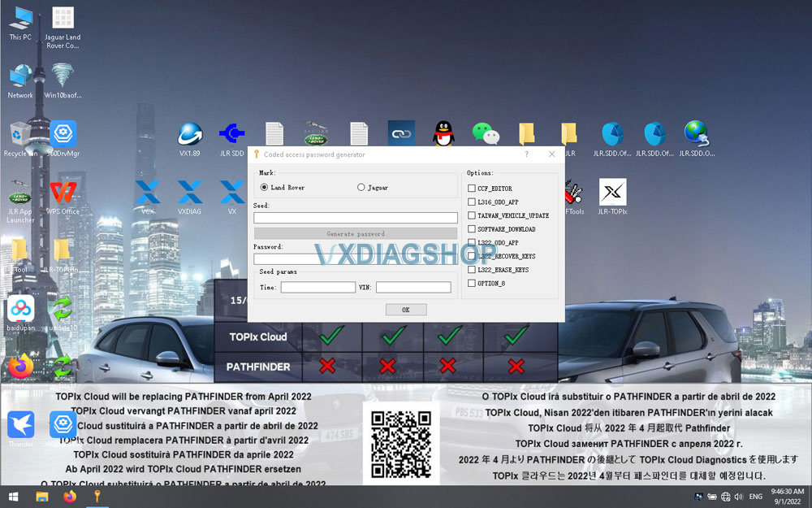
Task: Click the Seed input field
Action: 356,218
